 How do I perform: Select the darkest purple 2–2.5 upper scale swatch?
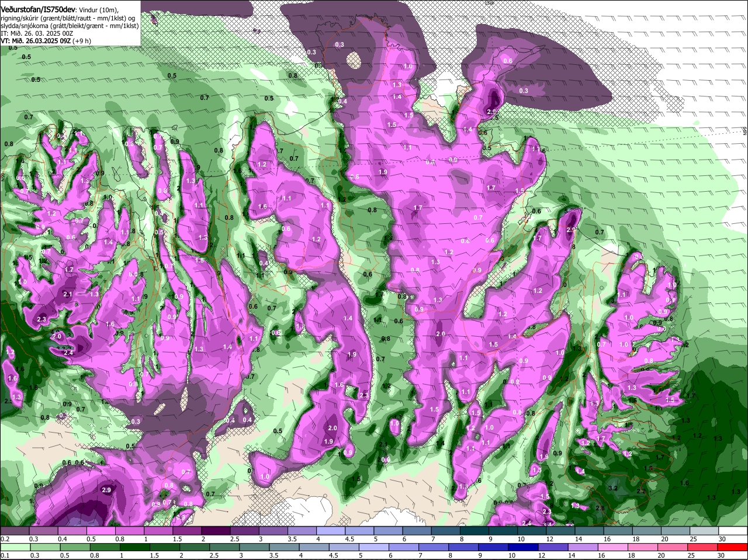click(216, 530)
